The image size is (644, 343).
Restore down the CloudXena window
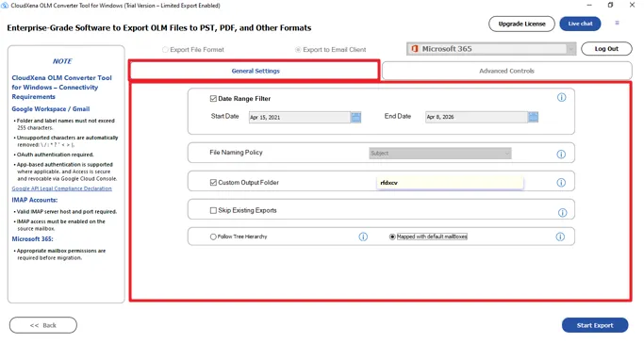point(610,5)
